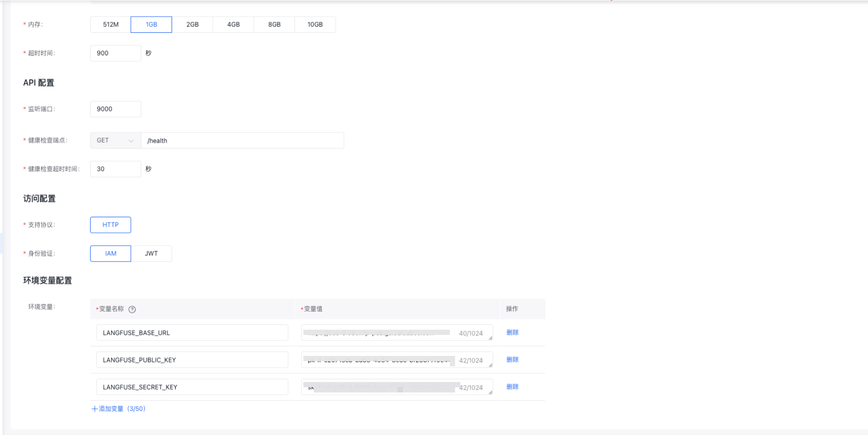Select the HTTP protocol button
868x435 pixels.
click(x=111, y=225)
